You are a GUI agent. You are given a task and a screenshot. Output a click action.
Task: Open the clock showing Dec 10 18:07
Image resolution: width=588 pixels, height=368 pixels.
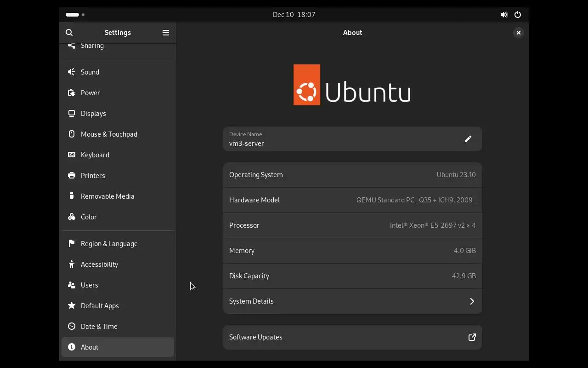(x=294, y=15)
